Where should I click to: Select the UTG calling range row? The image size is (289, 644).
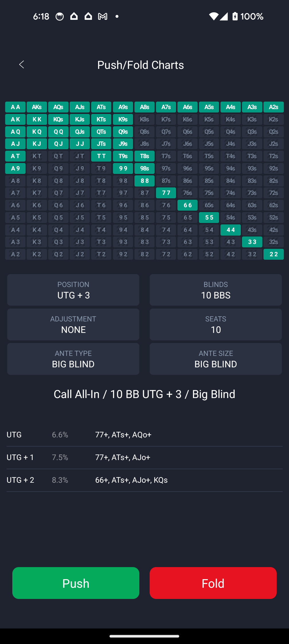(144, 435)
